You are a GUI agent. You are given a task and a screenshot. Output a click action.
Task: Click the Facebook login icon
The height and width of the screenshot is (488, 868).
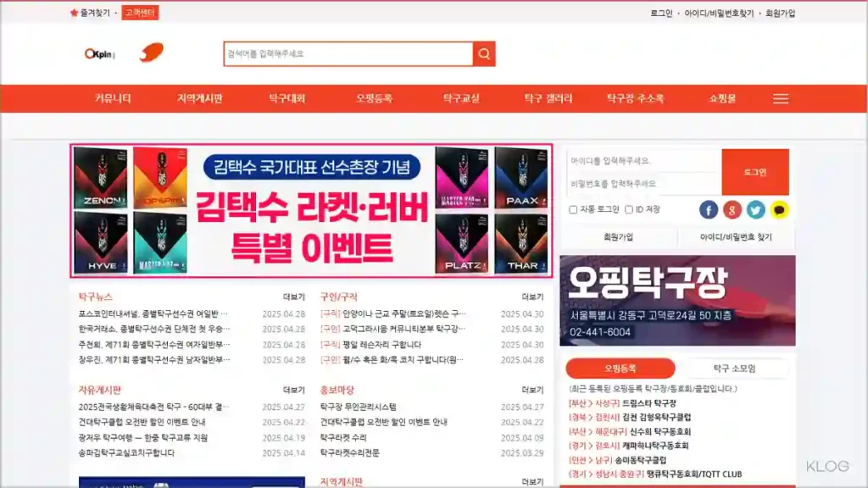708,210
